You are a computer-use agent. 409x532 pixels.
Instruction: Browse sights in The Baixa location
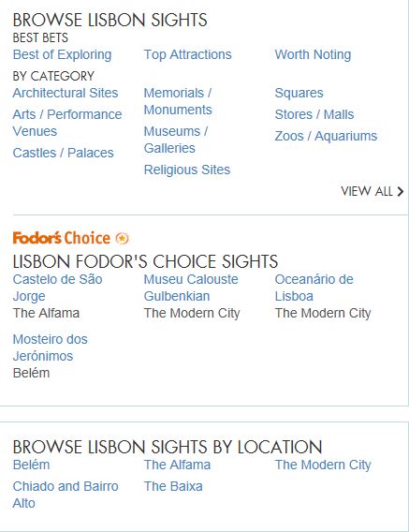173,486
